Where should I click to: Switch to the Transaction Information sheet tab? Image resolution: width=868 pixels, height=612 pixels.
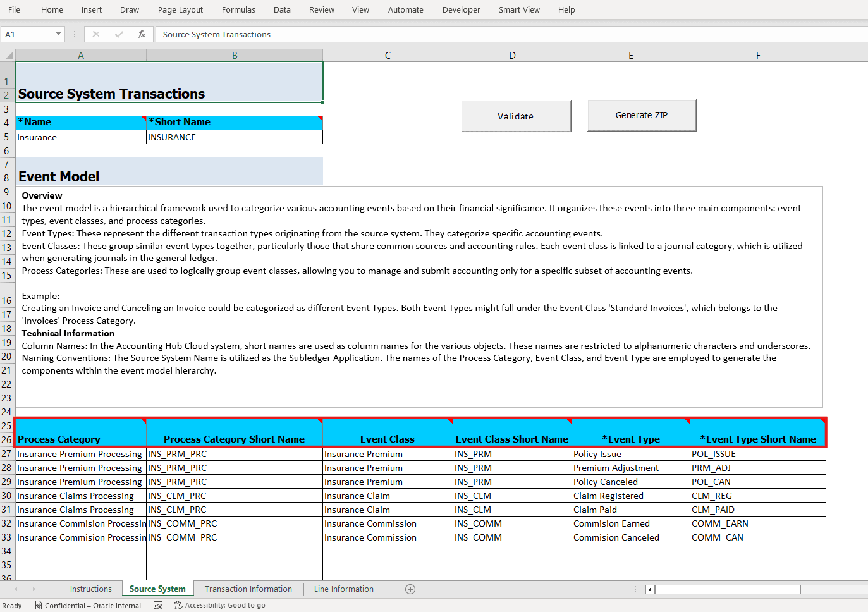[248, 589]
